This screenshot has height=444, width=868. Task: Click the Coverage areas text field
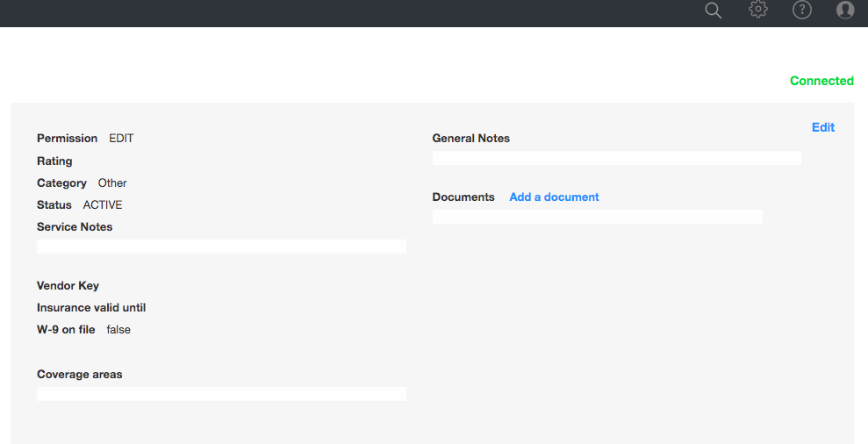pos(221,394)
